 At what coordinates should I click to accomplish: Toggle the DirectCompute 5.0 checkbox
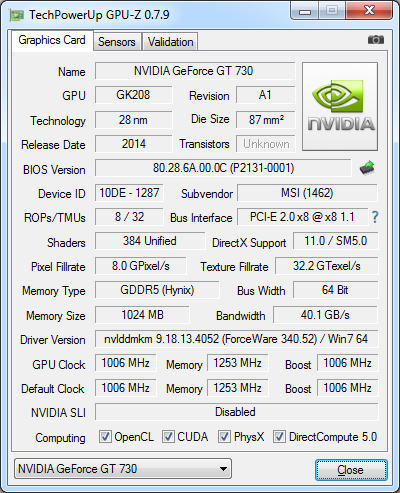tap(279, 436)
